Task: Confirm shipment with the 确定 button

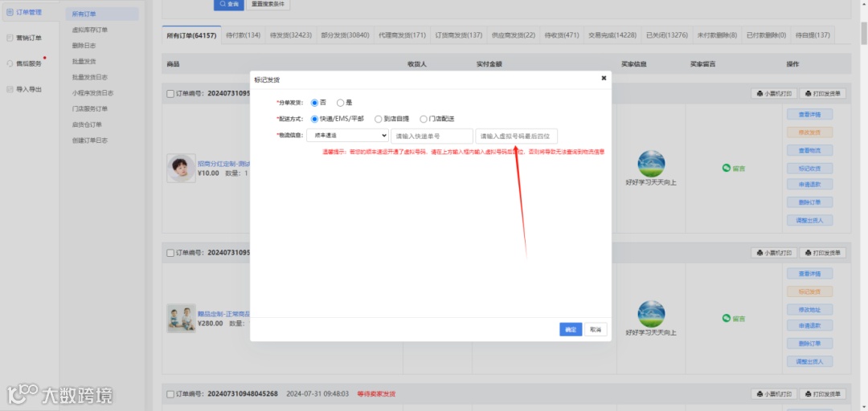Action: coord(571,329)
